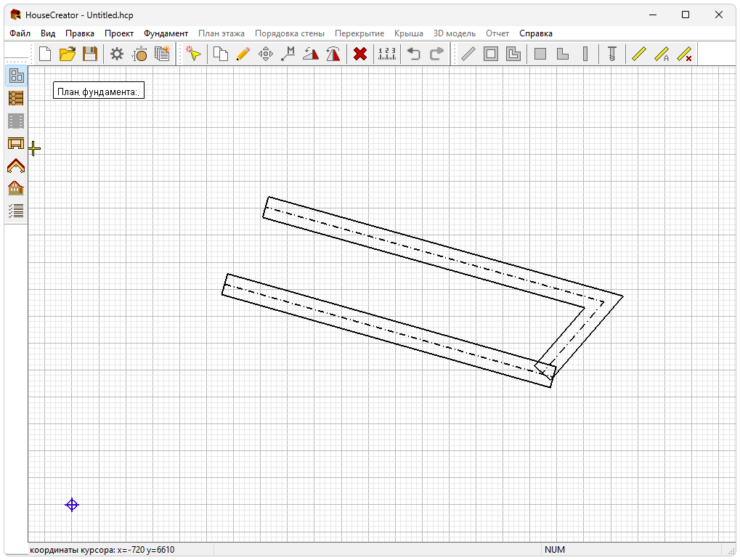Click the rotate triangle tool icon

(x=311, y=54)
